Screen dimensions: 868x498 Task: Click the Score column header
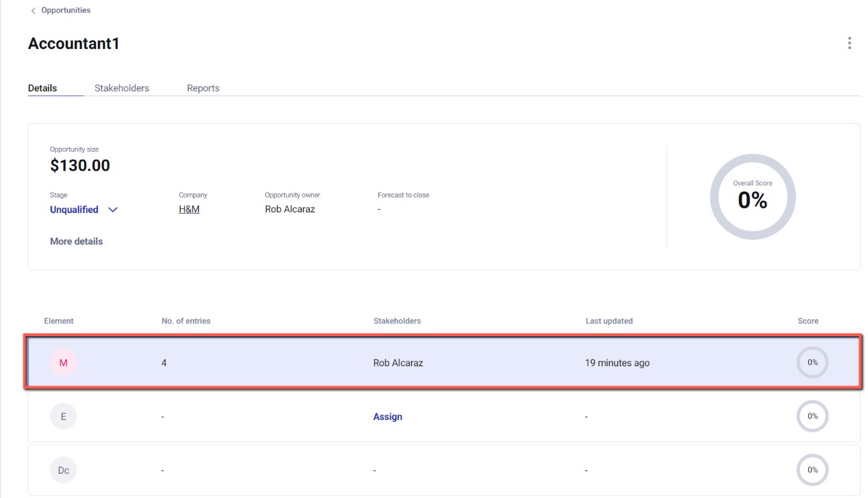tap(808, 321)
